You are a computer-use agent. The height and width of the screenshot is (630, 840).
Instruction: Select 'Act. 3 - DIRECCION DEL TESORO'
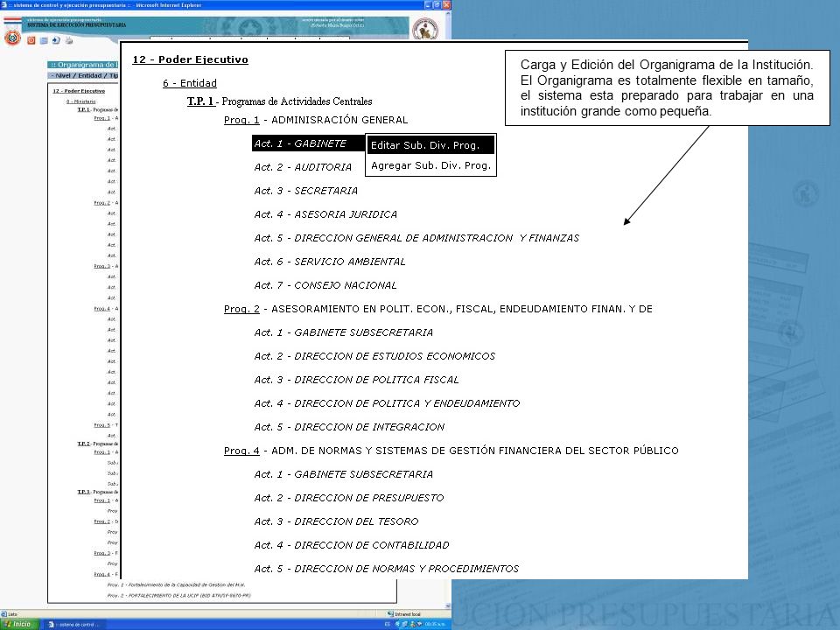click(336, 521)
